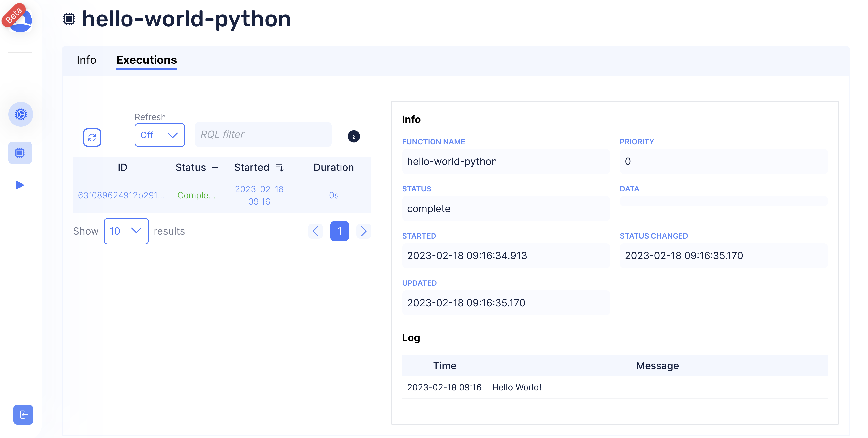The image size is (868, 438).
Task: Click the Hello World! log row
Action: pyautogui.click(x=516, y=387)
